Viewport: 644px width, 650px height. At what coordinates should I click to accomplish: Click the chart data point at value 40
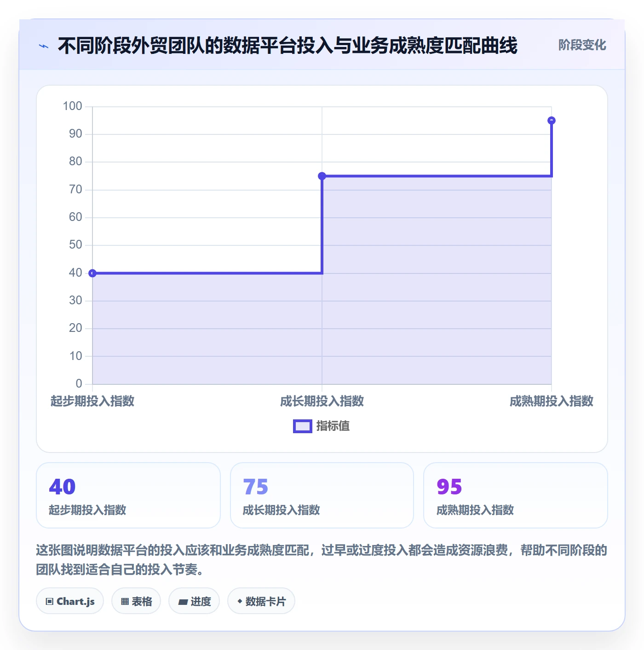(x=92, y=273)
